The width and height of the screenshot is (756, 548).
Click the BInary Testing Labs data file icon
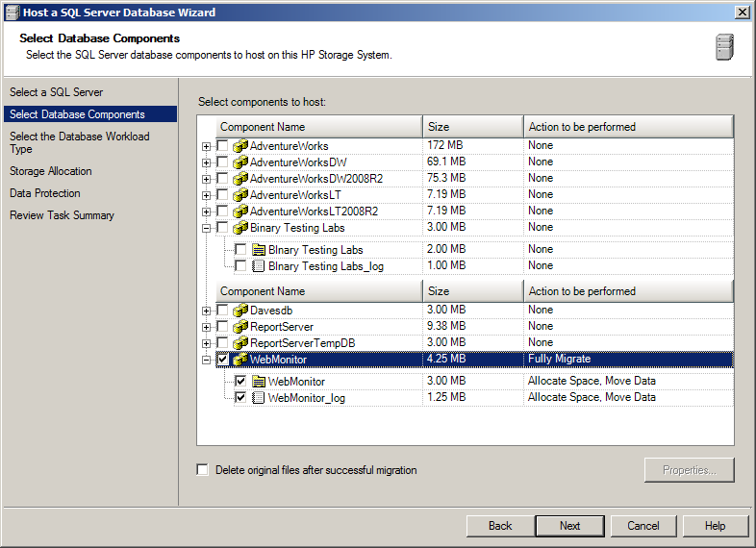click(x=259, y=250)
